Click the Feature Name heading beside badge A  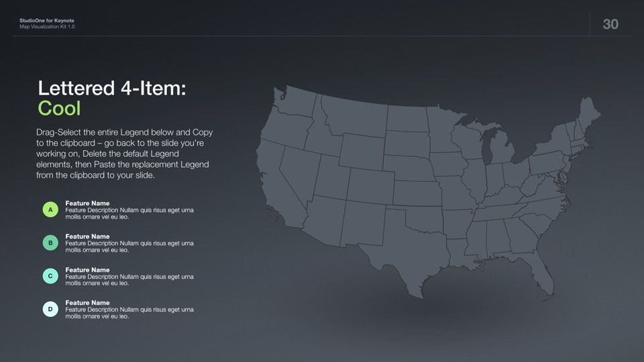click(87, 203)
